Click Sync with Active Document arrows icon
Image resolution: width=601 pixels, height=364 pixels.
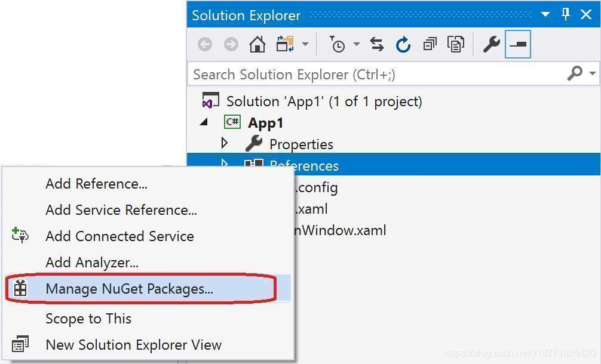tap(377, 44)
